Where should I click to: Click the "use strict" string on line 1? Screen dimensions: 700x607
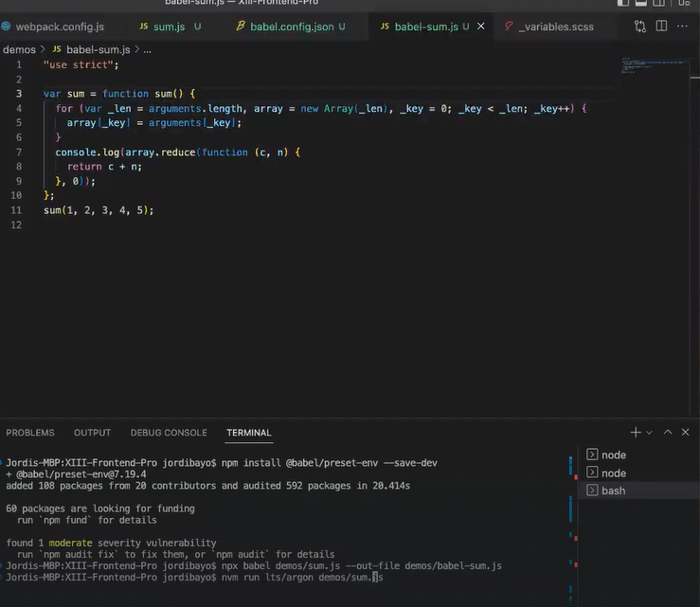(x=77, y=64)
